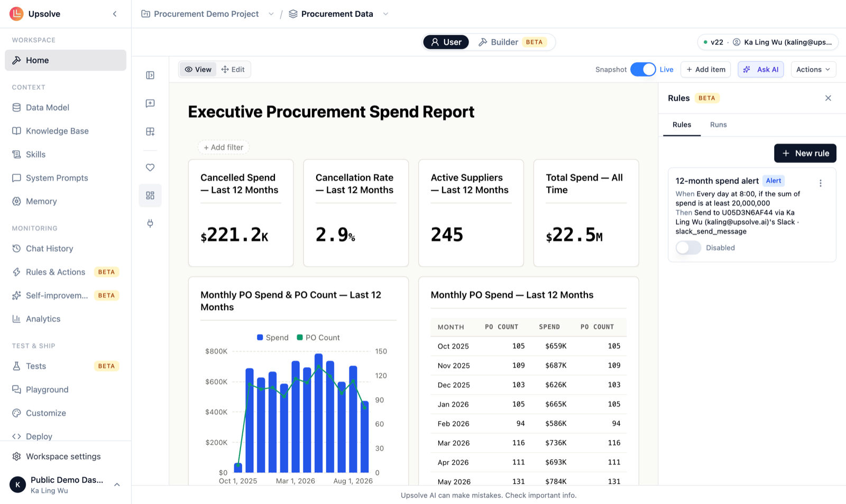Click the Ask AI button
The width and height of the screenshot is (846, 504).
click(x=761, y=69)
